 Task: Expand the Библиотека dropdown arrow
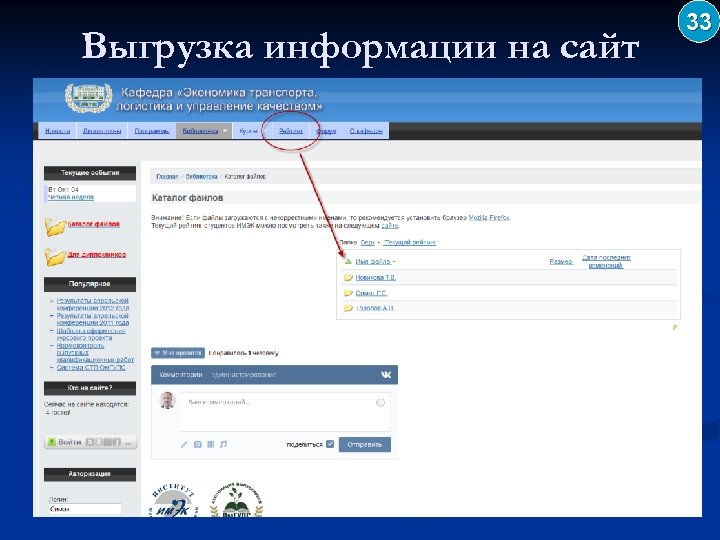[x=225, y=131]
